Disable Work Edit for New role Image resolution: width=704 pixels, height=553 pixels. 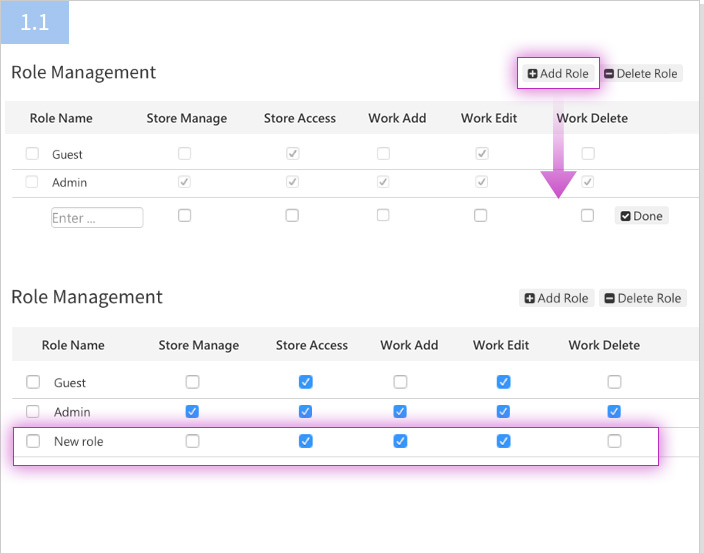[503, 441]
